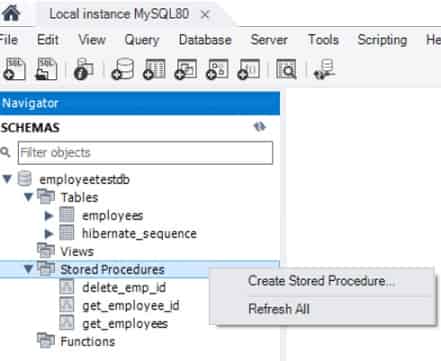Image resolution: width=441 pixels, height=361 pixels.
Task: Click the get_employee_id procedure icon
Action: (67, 304)
